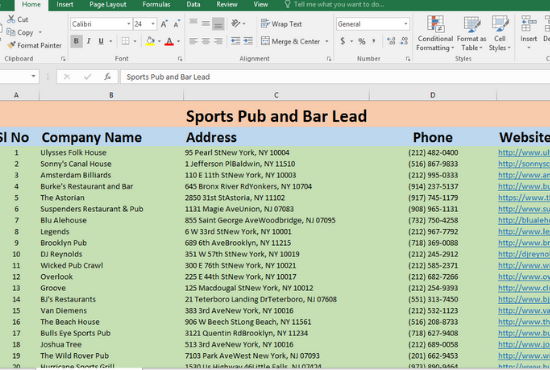Click Increase Indent icon
550x370 pixels.
click(x=248, y=41)
